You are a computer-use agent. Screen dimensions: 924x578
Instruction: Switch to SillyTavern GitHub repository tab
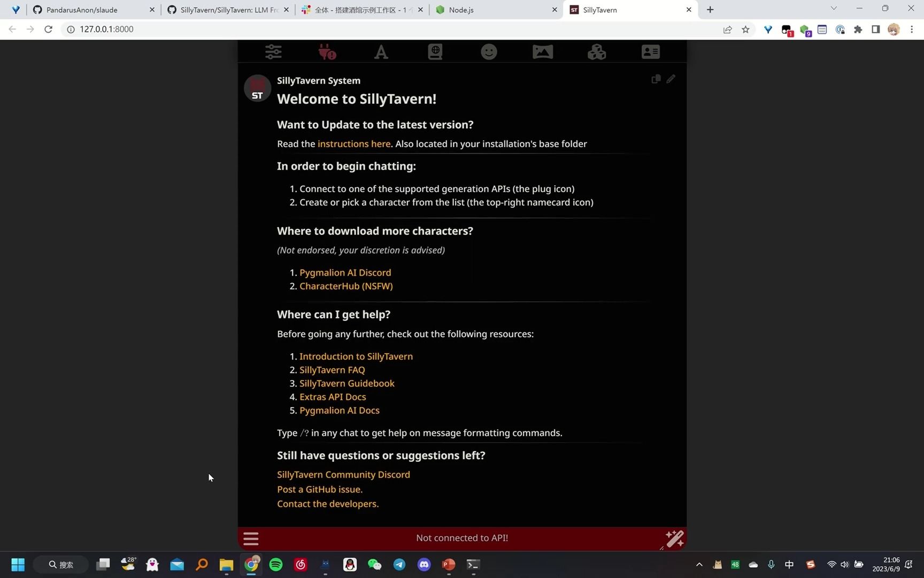pos(228,10)
